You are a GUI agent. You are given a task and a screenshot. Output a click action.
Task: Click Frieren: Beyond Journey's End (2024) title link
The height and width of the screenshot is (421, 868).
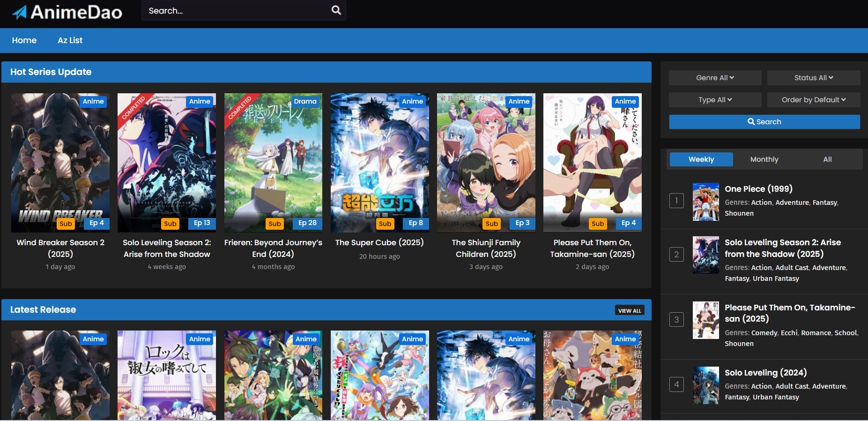pos(273,248)
